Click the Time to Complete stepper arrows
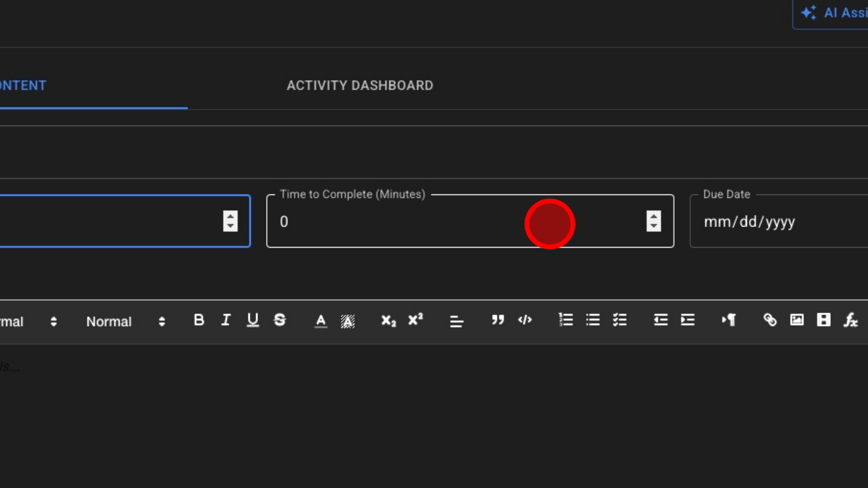This screenshot has height=488, width=868. coord(654,221)
